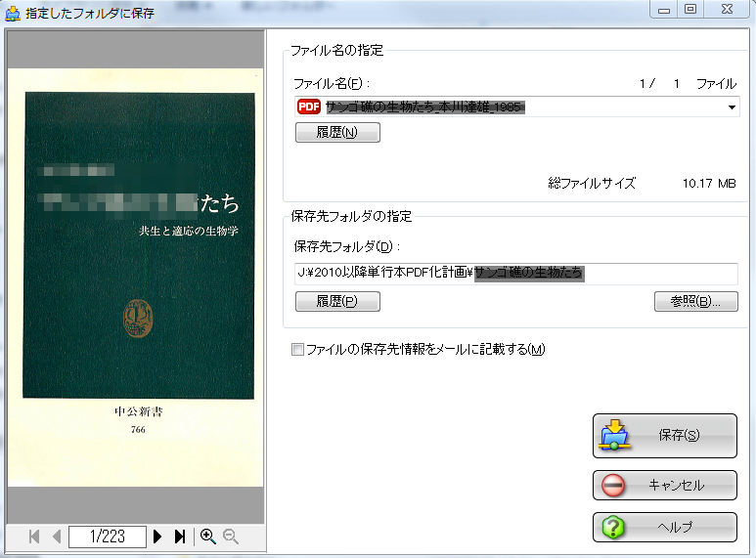
Task: Click the ファイル名(F) label
Action: click(x=332, y=84)
